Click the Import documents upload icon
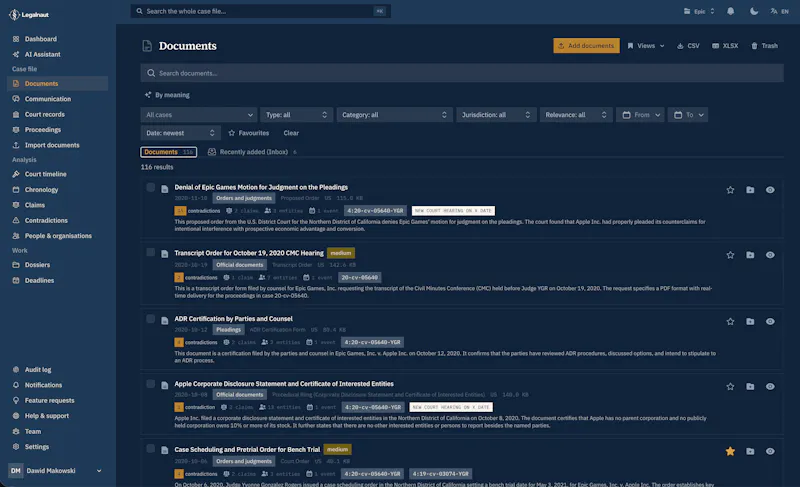 [16, 145]
